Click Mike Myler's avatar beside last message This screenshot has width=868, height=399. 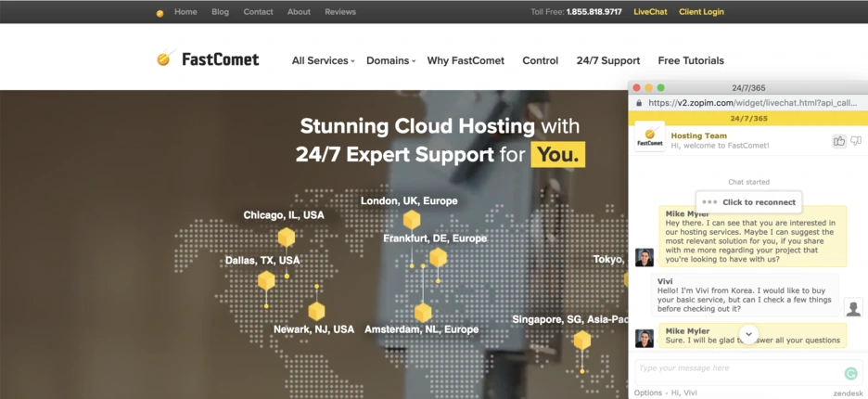point(645,338)
